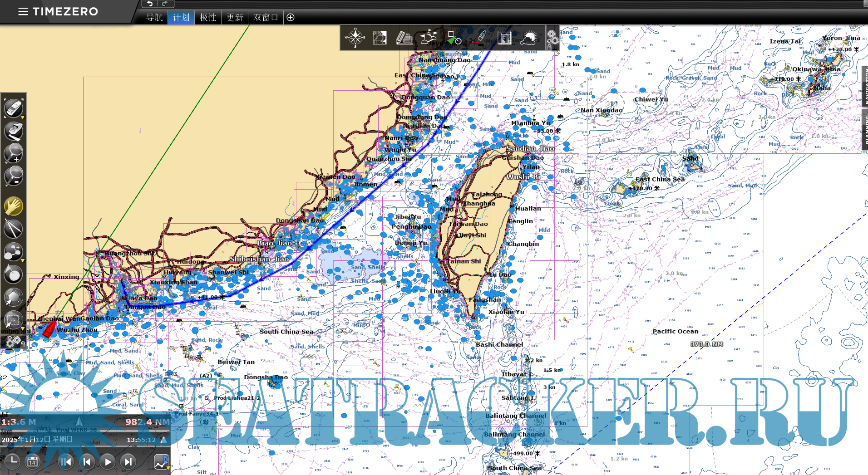The width and height of the screenshot is (868, 475).
Task: Open the weather sun-and-cloud icon
Action: [528, 38]
